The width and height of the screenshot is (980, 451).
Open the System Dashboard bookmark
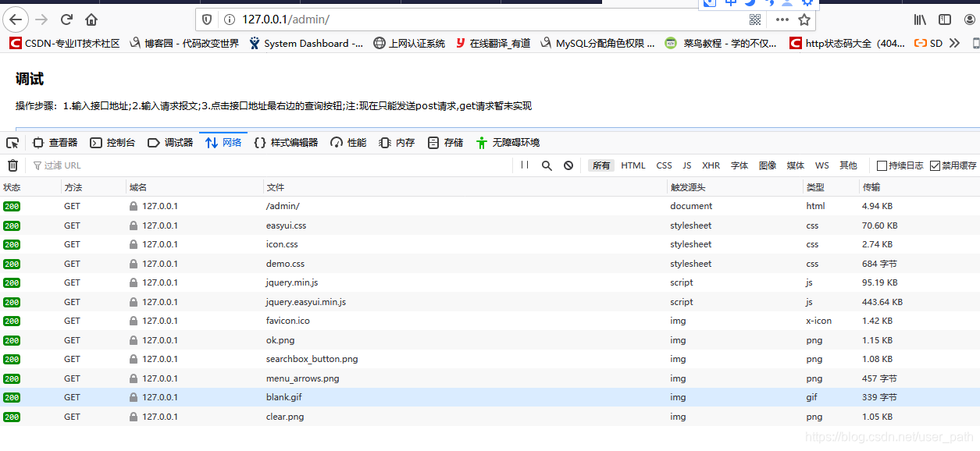point(306,44)
